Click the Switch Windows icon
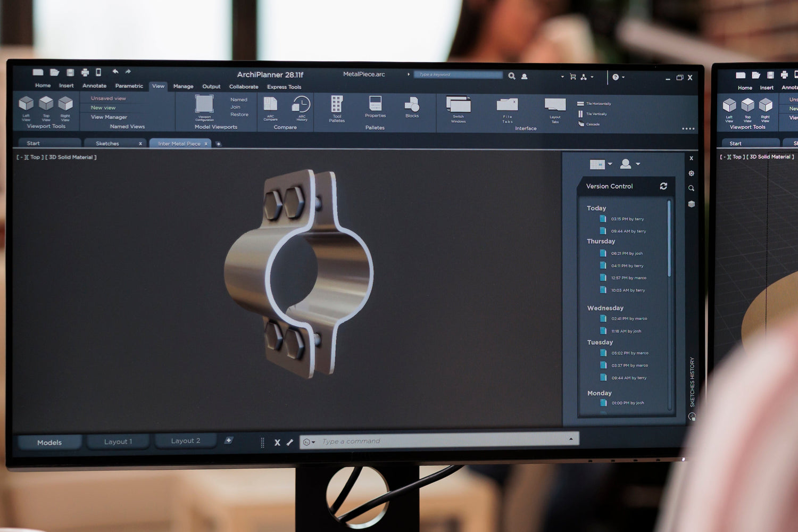Screen dimensions: 798x532 (x=458, y=104)
